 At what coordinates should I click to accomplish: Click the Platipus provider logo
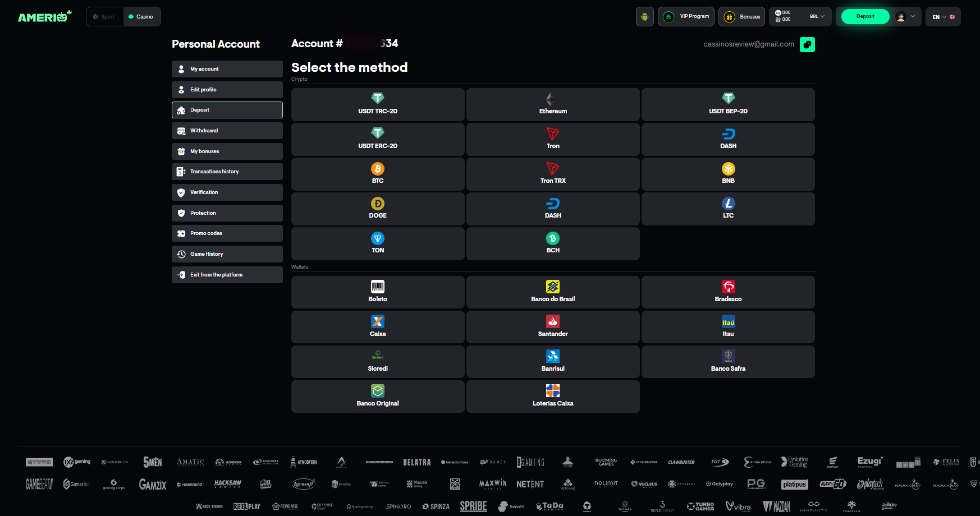tap(794, 484)
